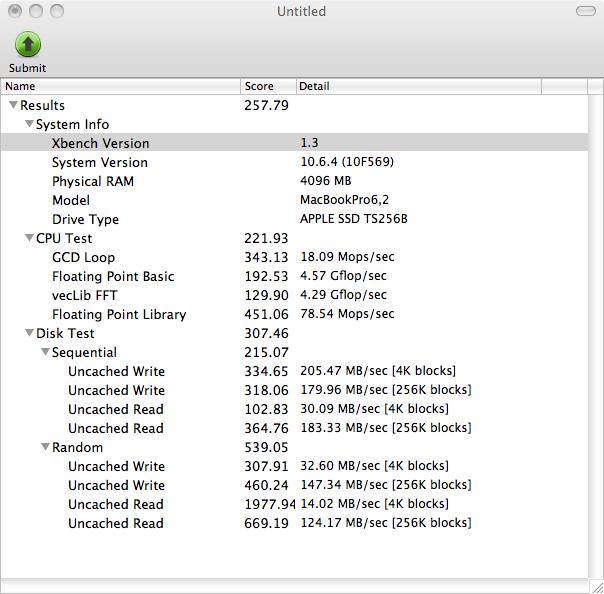The height and width of the screenshot is (594, 604).
Task: Collapse the Sequential group triangle
Action: 45,352
